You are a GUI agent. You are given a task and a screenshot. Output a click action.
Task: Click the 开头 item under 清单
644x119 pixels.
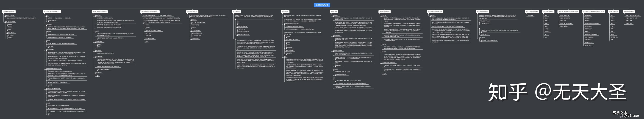pos(613,24)
